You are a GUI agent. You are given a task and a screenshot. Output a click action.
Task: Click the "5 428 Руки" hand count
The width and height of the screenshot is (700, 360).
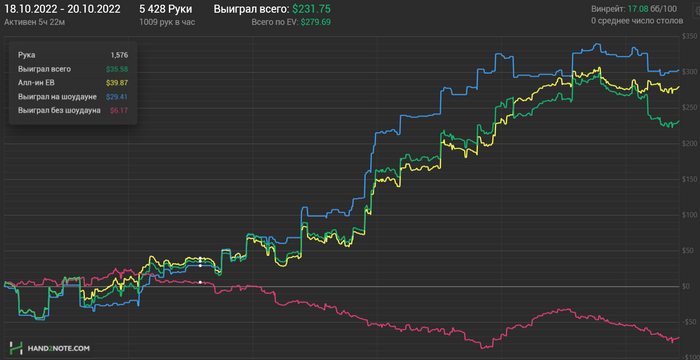[166, 9]
